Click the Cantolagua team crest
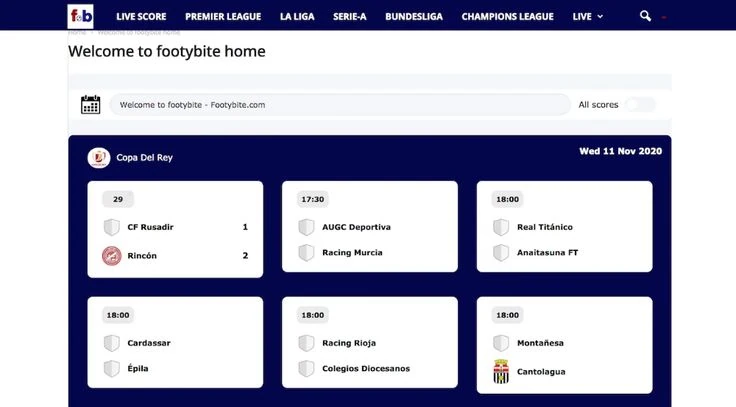Image resolution: width=736 pixels, height=407 pixels. 502,372
